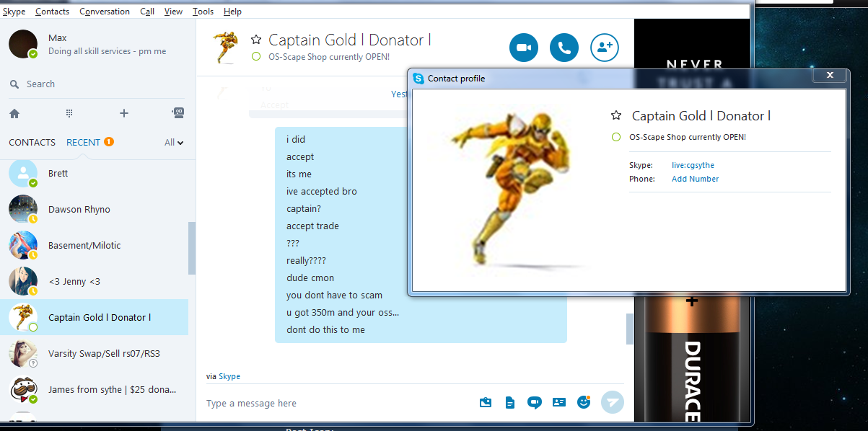Favorite Captain Gold in chat header star
Image resolution: width=868 pixels, height=431 pixels.
256,40
